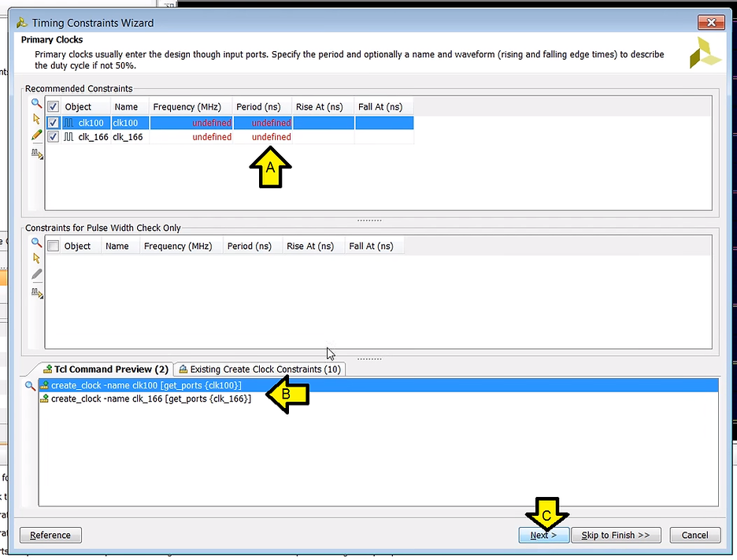This screenshot has width=737, height=560.
Task: Open the Reference documentation
Action: coord(50,535)
